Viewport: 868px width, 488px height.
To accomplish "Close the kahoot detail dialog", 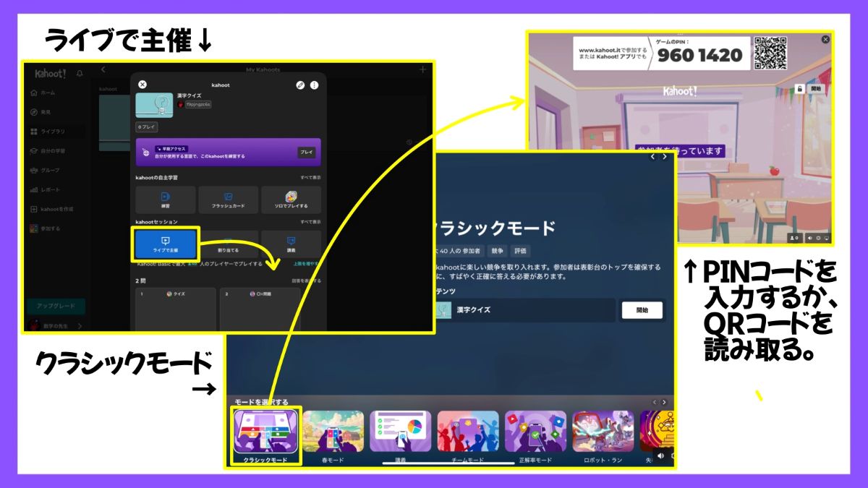I will pyautogui.click(x=142, y=85).
